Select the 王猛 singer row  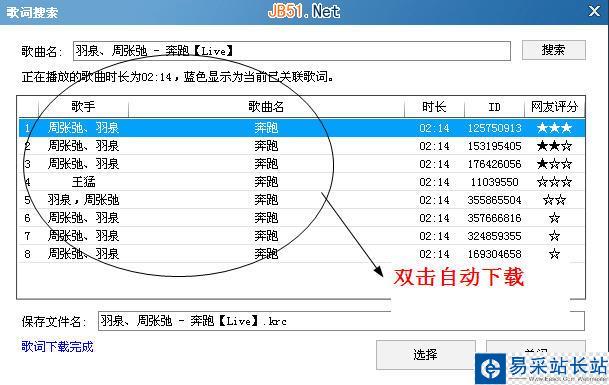302,182
